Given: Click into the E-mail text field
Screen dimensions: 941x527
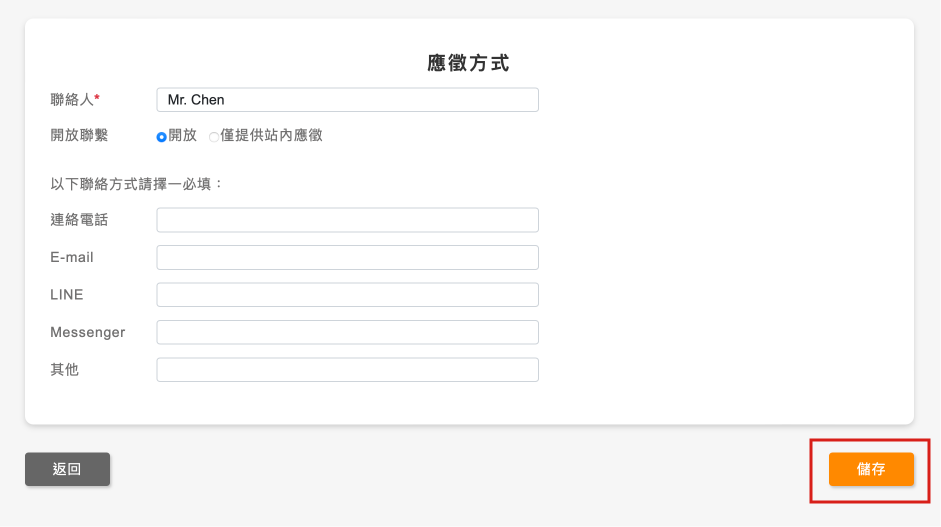Looking at the screenshot, I should 347,257.
